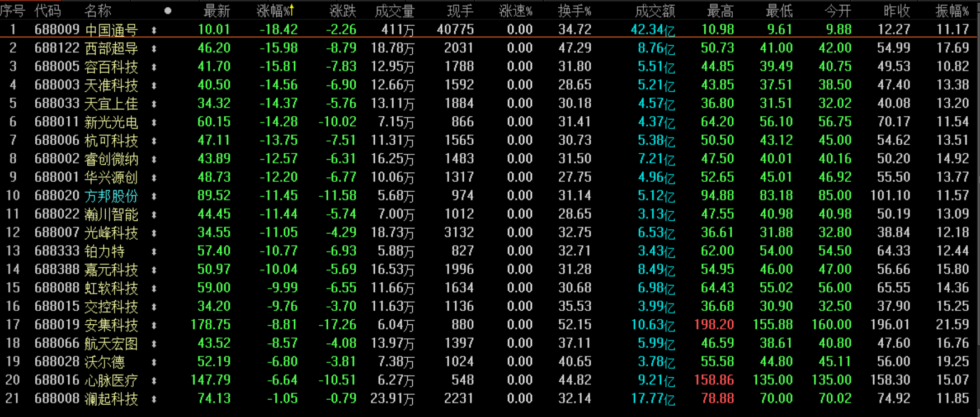Click the 代码 column header
The height and width of the screenshot is (417, 980).
[48, 11]
